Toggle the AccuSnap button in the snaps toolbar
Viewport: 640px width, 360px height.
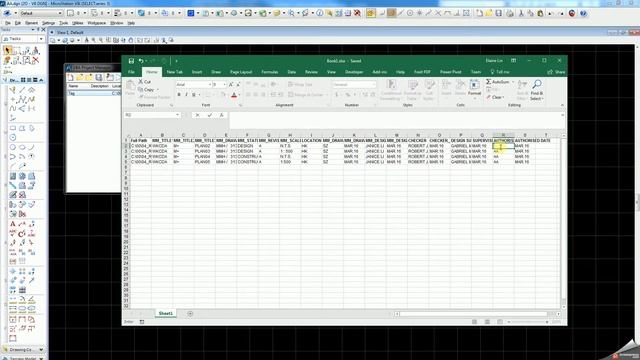(x=371, y=13)
